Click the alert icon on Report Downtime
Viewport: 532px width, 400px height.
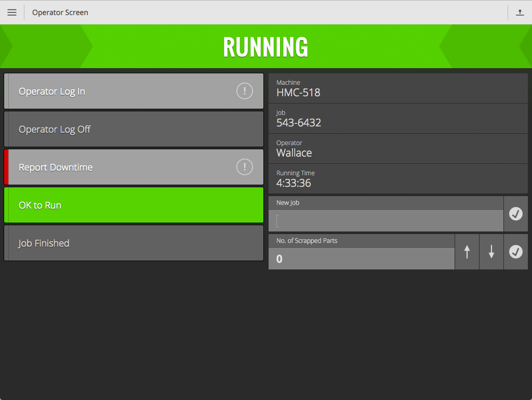[x=244, y=167]
